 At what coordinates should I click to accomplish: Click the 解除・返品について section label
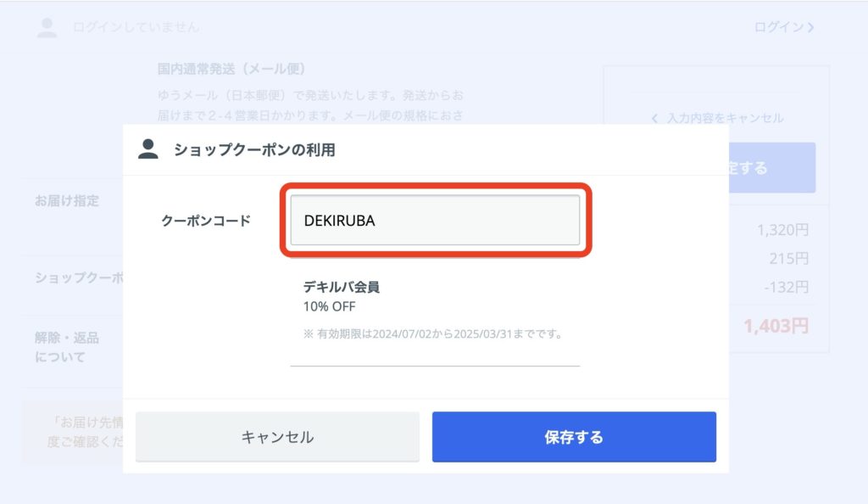(x=67, y=347)
